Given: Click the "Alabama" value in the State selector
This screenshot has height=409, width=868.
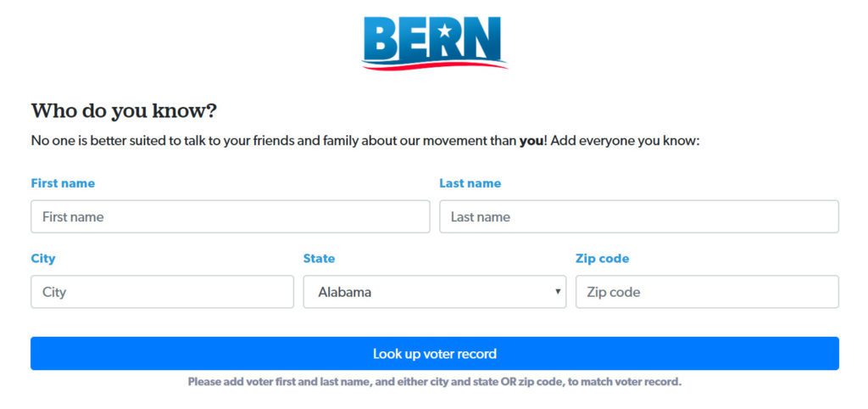Looking at the screenshot, I should pyautogui.click(x=345, y=292).
